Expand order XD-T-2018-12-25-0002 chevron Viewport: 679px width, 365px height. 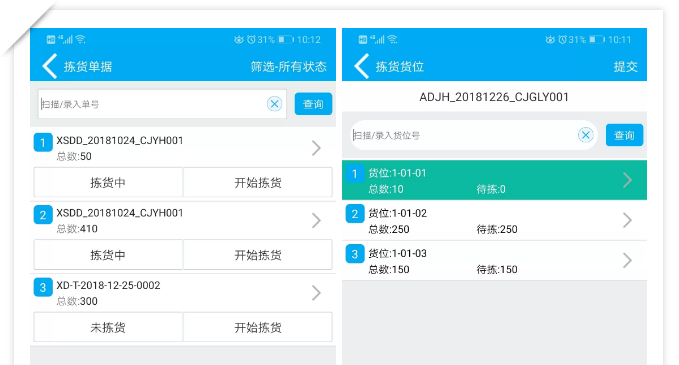pyautogui.click(x=317, y=293)
